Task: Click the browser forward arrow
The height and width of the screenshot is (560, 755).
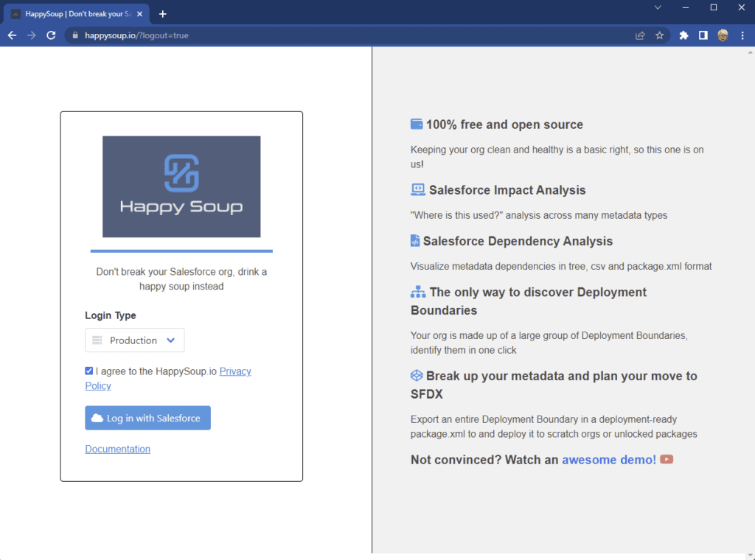Action: coord(31,35)
